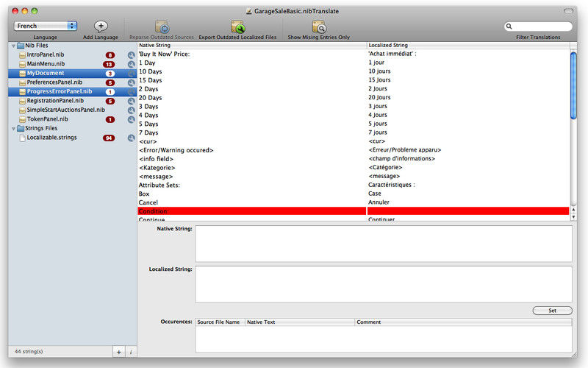Click the Add Language plus icon
The width and height of the screenshot is (588, 368).
[x=101, y=26]
